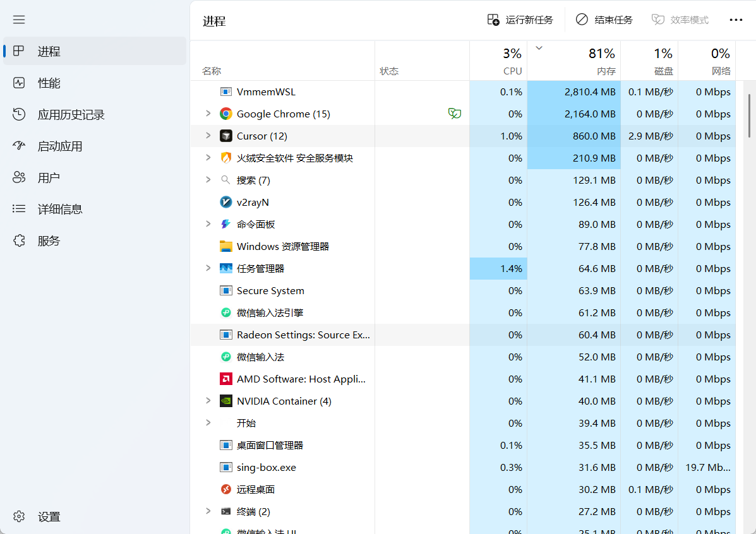
Task: Expand the Google Chrome (15) group
Action: 208,113
